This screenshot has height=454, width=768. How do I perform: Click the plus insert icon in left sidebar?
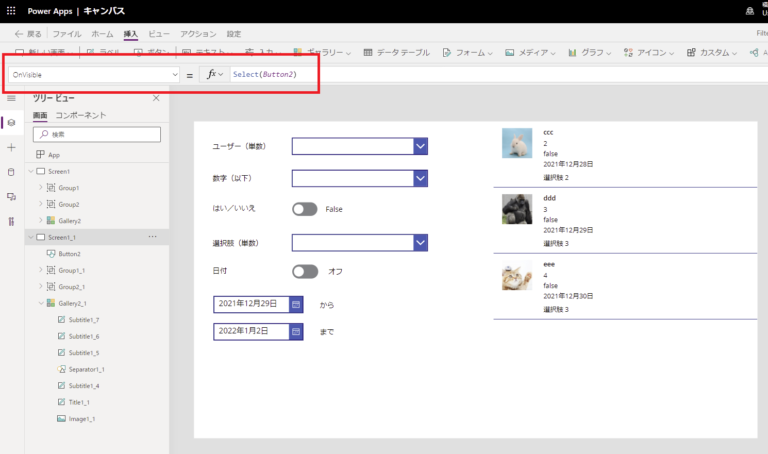[11, 147]
